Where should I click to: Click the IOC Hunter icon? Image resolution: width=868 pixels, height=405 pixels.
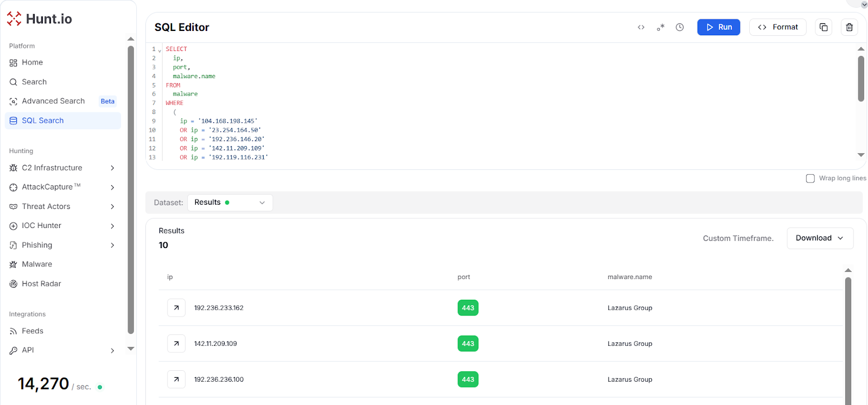point(14,226)
